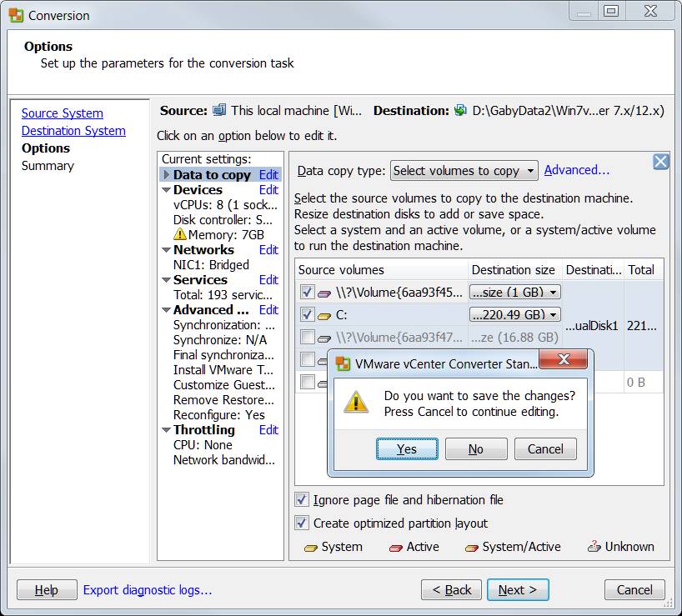Viewport: 682px width, 616px height.
Task: Select the Total: 193 services row
Action: (223, 295)
